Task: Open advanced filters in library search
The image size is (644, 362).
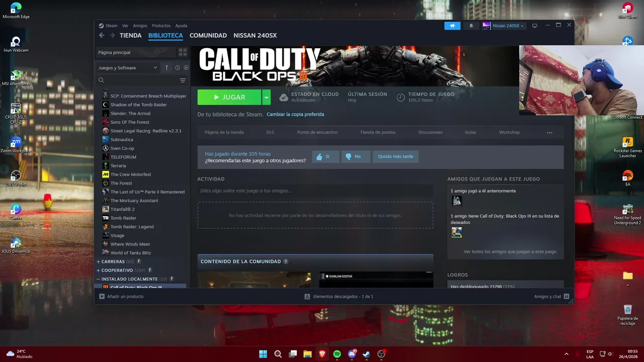Action: coord(183,80)
